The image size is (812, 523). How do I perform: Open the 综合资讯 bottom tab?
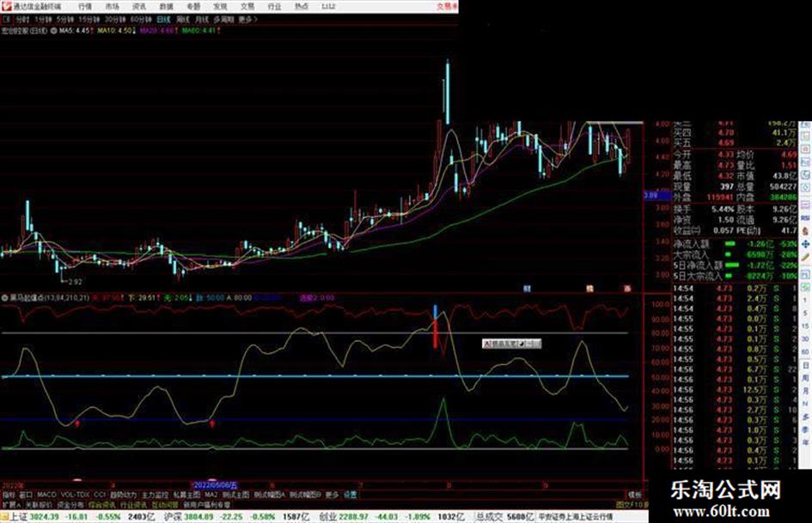click(102, 504)
